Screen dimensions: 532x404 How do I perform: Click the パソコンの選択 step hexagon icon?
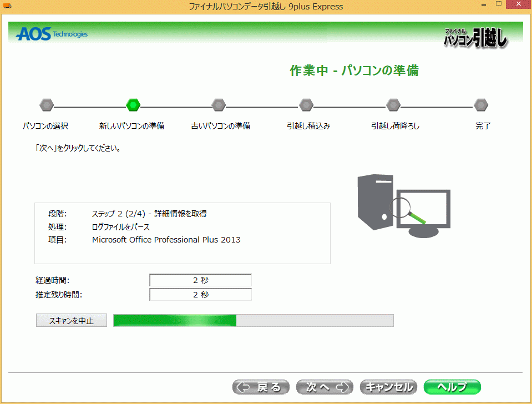click(47, 104)
